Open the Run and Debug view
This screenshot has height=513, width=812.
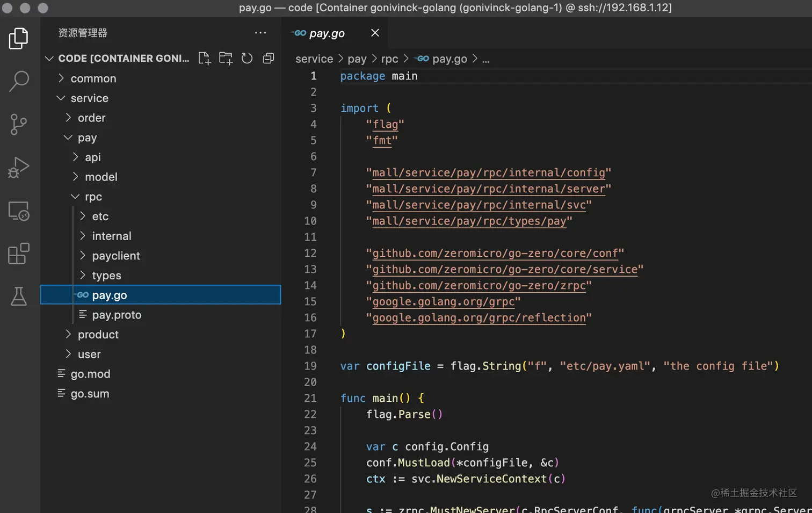pyautogui.click(x=19, y=167)
